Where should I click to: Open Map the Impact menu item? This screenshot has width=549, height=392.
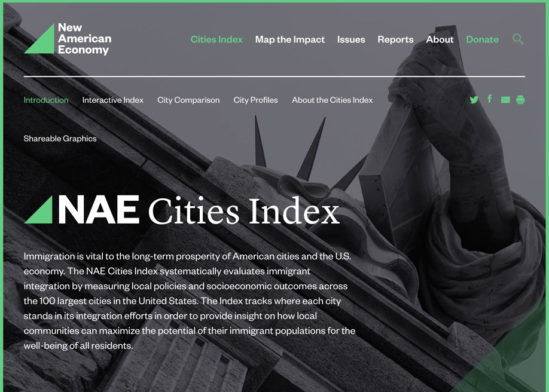pyautogui.click(x=290, y=39)
